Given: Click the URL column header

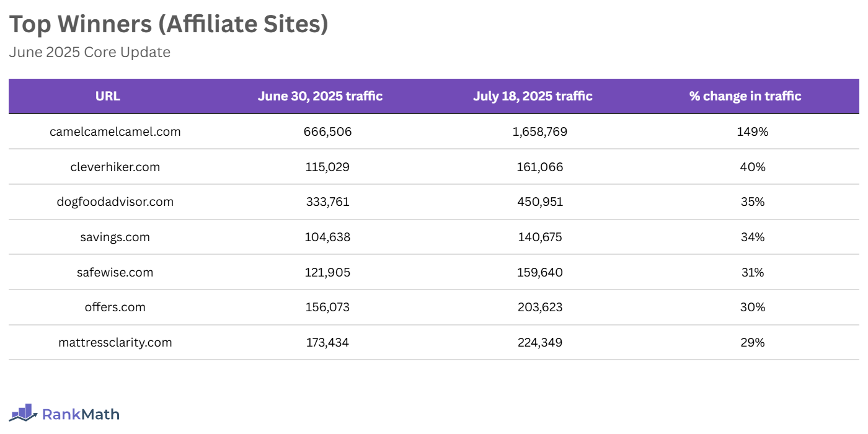Looking at the screenshot, I should [108, 96].
